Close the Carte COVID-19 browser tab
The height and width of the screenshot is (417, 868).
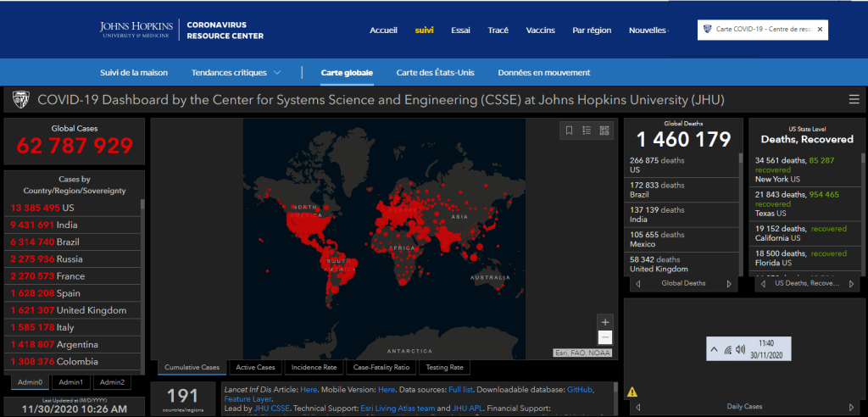point(820,30)
